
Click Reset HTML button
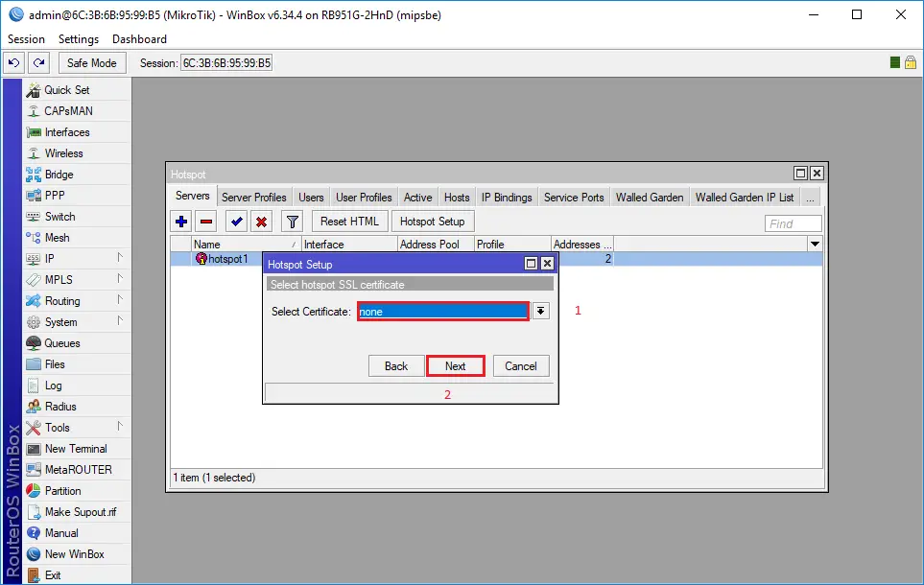tap(349, 222)
